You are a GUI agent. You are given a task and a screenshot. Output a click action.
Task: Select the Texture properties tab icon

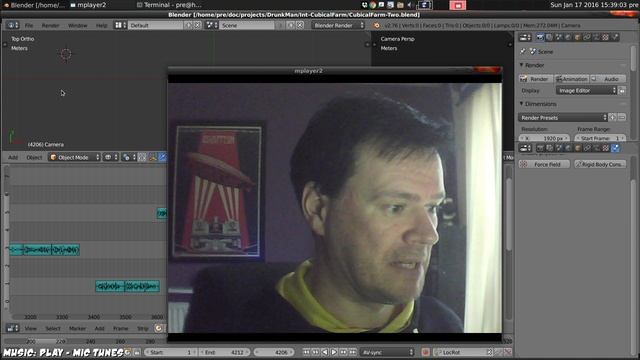[x=606, y=38]
